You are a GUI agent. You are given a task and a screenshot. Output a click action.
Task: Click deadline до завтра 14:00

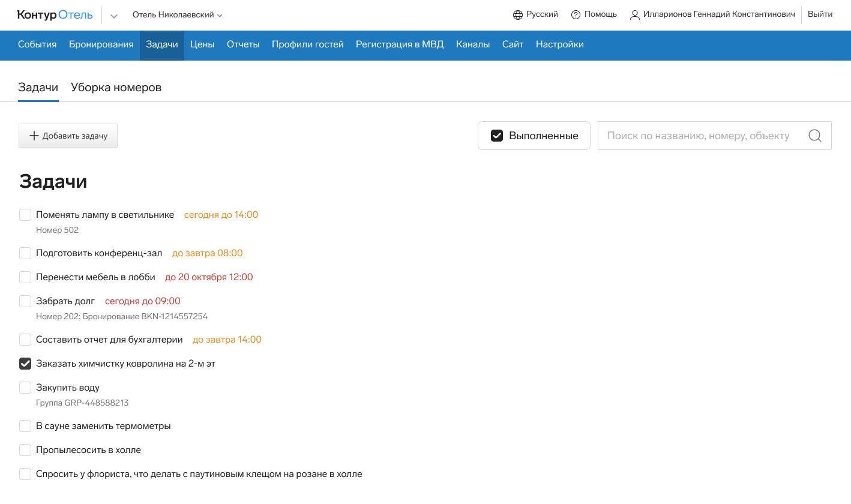227,340
